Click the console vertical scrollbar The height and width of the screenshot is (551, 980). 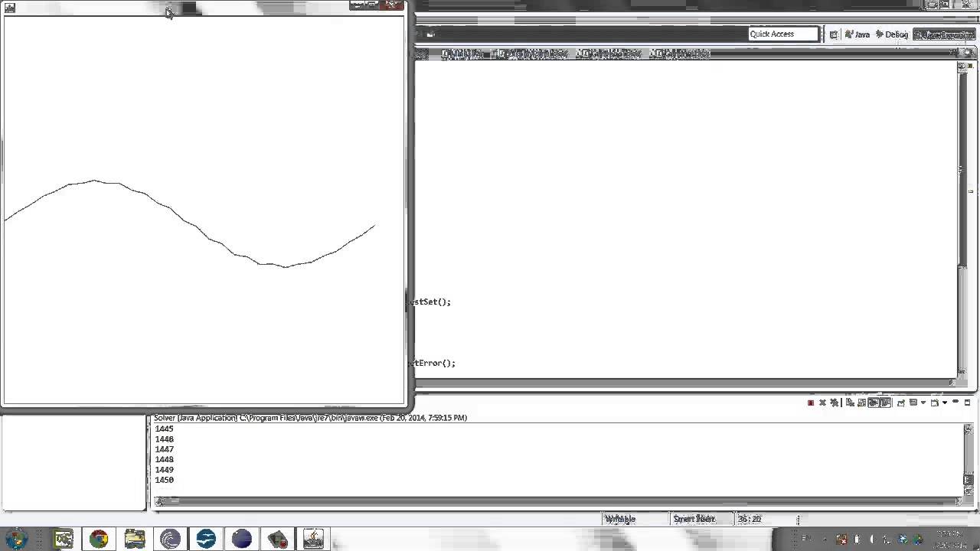pos(968,459)
